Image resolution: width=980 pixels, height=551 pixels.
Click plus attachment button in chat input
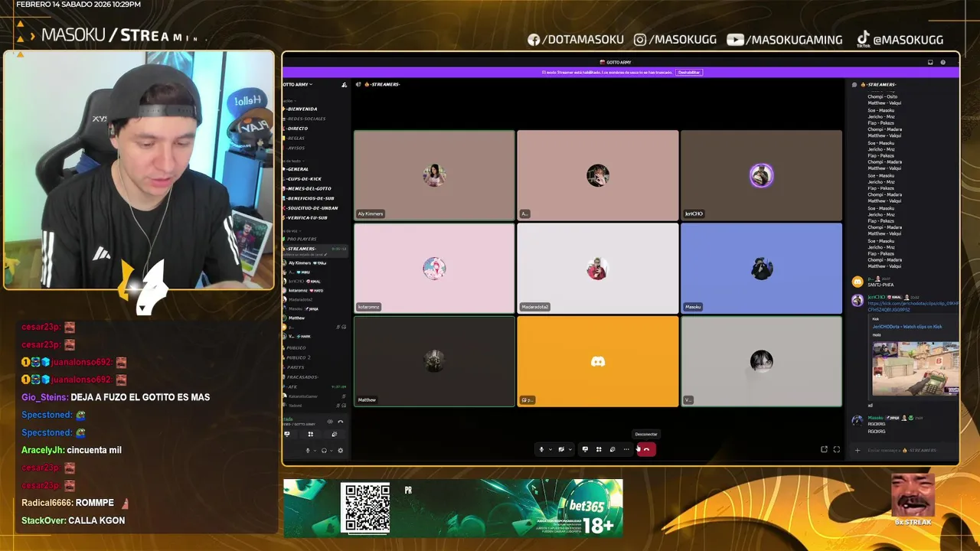(x=857, y=450)
